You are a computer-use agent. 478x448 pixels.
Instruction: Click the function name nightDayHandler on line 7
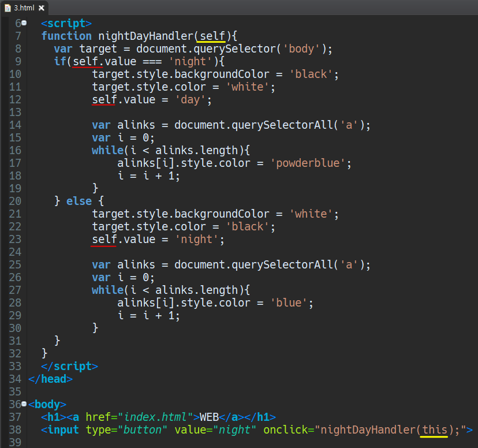[x=145, y=36]
